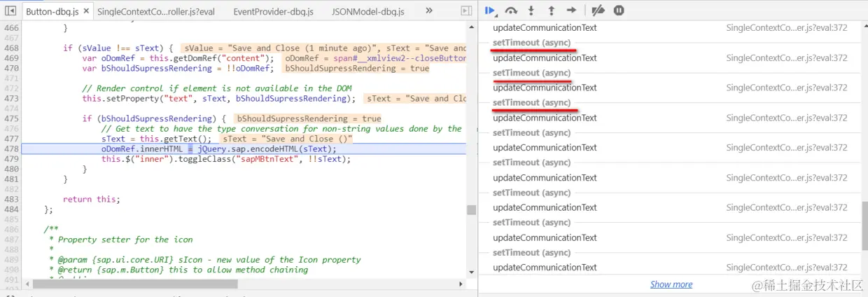Click the editor scroll-right arrow
868x297 pixels.
click(x=461, y=284)
